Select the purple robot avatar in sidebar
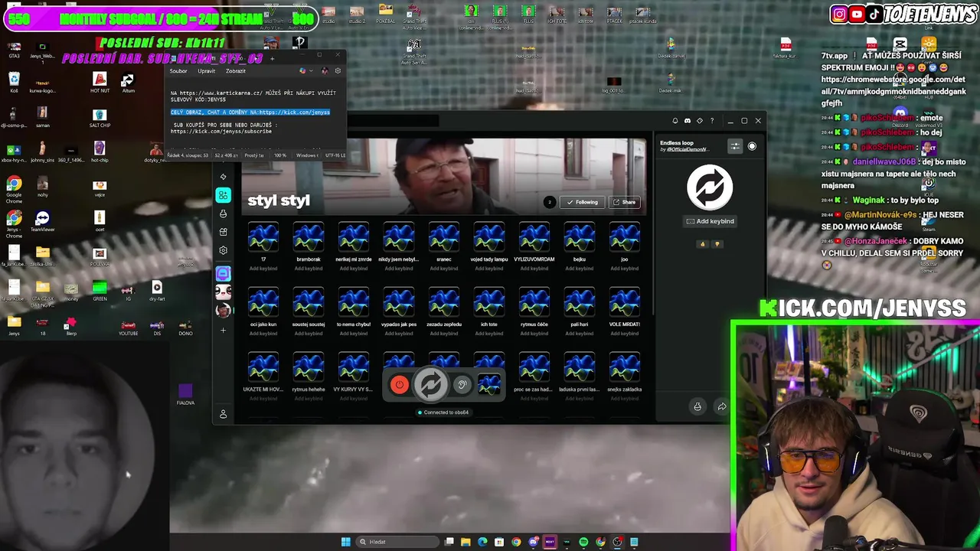Screen dimensions: 980x551 pyautogui.click(x=223, y=273)
